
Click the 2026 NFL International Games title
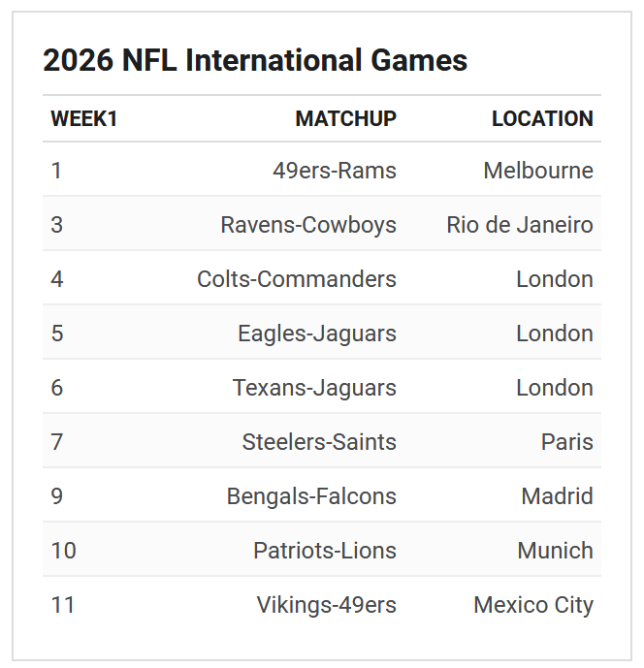255,60
